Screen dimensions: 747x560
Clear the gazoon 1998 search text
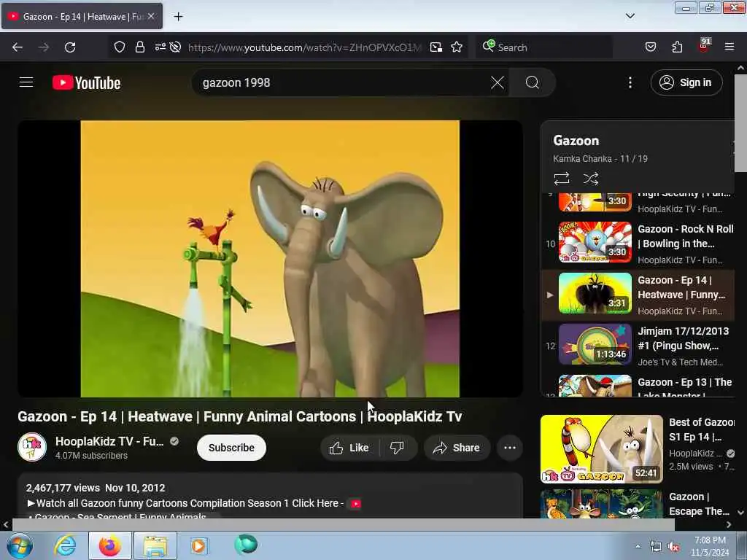click(497, 82)
